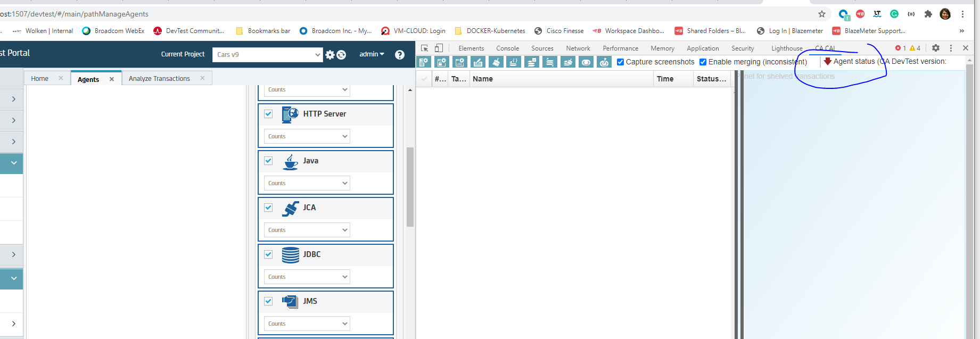980x339 pixels.
Task: Open the BlazeMeter Support bookmark
Action: [874, 31]
